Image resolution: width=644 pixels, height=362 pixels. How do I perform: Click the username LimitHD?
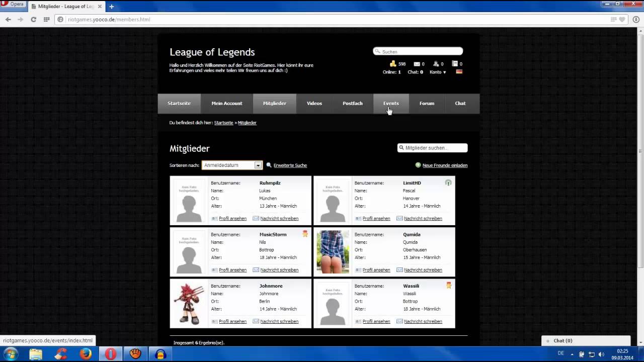[x=412, y=183]
